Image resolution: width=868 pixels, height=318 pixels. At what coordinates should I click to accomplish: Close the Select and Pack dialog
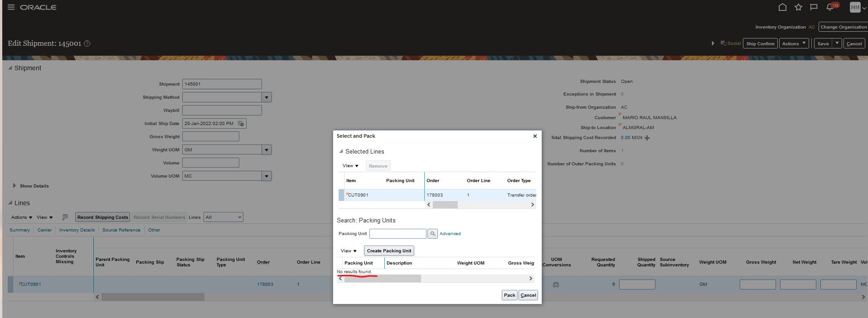click(535, 136)
